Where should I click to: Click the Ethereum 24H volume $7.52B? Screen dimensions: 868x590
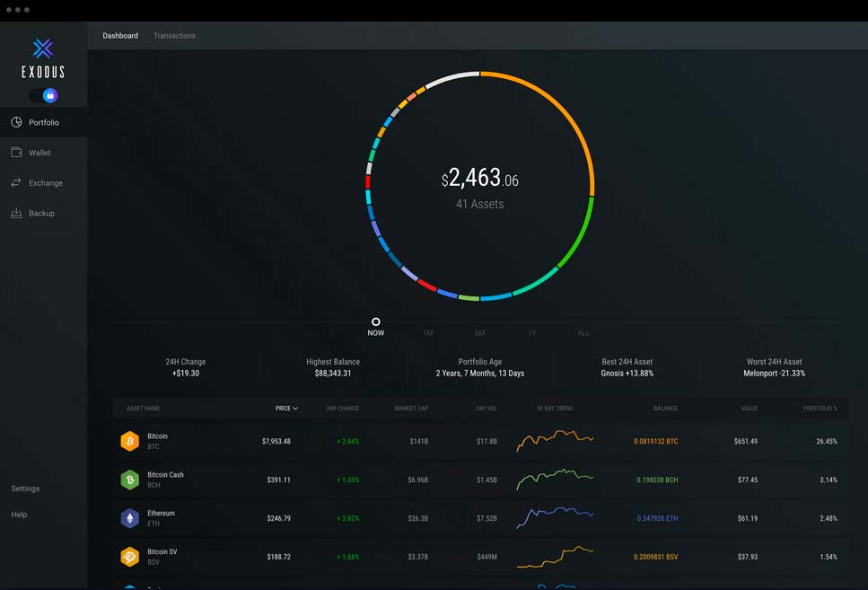487,518
